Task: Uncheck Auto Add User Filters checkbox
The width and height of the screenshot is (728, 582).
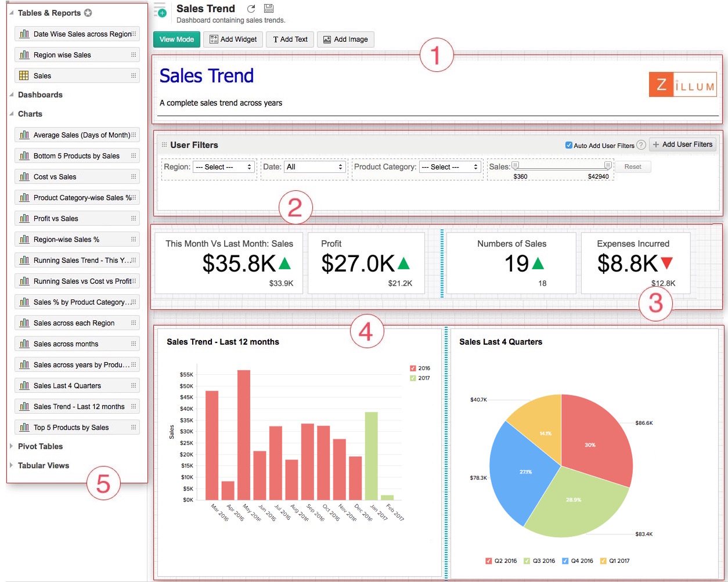Action: point(569,145)
